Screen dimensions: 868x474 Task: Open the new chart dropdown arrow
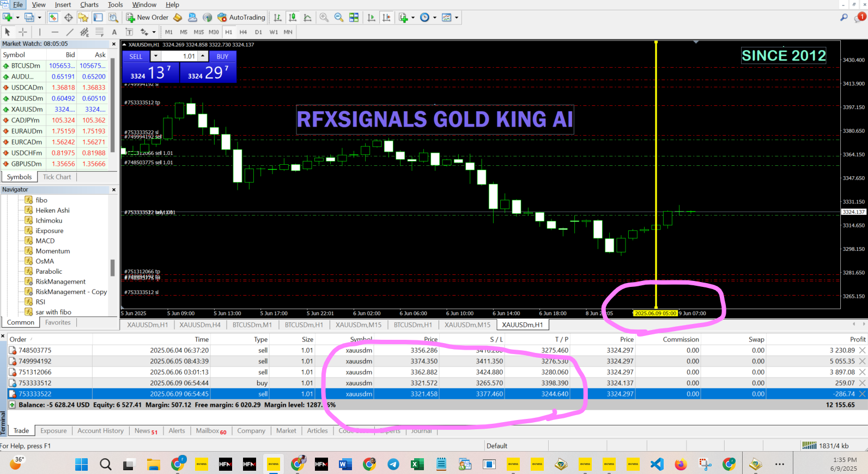tap(17, 17)
